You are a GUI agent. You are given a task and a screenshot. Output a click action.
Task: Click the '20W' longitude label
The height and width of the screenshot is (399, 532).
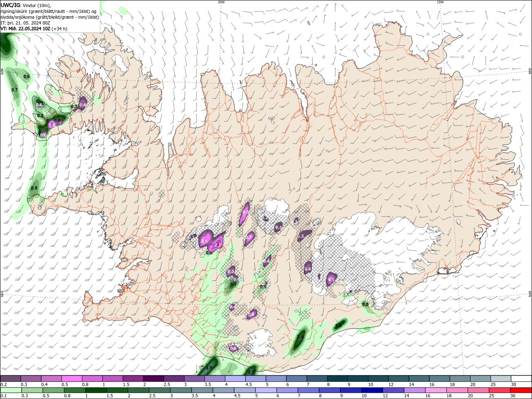(221, 2)
